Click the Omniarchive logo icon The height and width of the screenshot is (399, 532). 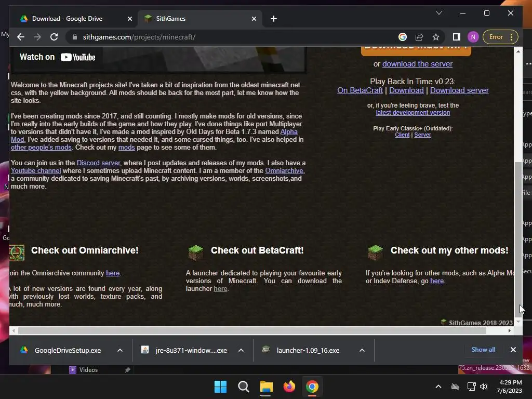[17, 253]
